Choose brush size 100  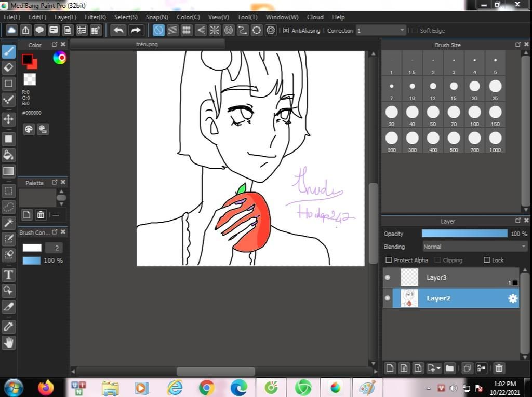click(x=474, y=115)
